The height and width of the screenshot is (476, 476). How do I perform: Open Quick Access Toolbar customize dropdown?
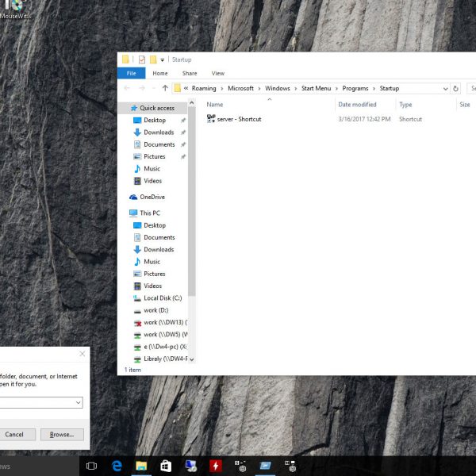(x=163, y=59)
